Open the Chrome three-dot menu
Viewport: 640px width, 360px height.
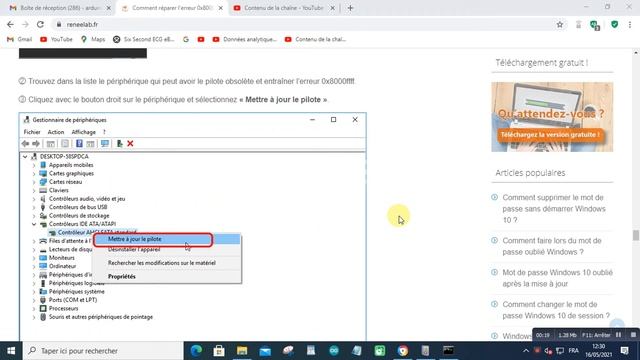click(x=630, y=24)
